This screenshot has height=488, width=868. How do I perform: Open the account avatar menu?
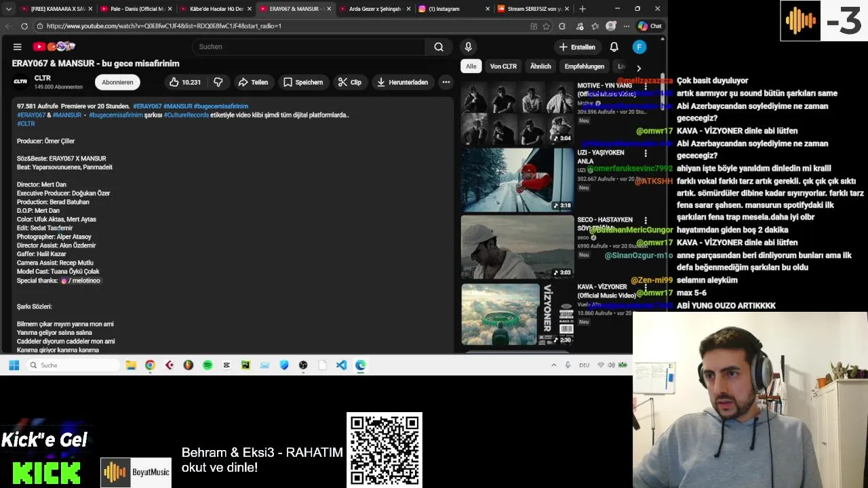coord(639,47)
